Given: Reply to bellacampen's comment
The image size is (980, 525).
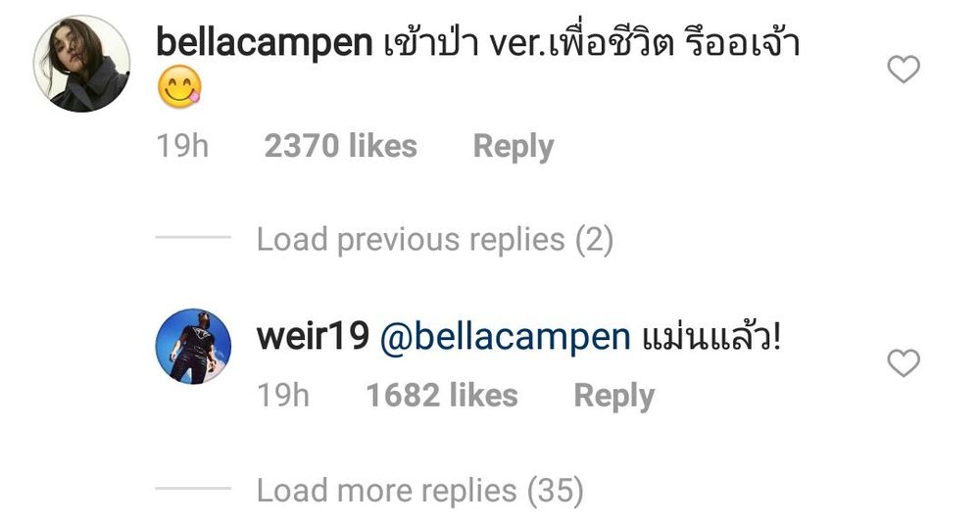Looking at the screenshot, I should click(514, 147).
